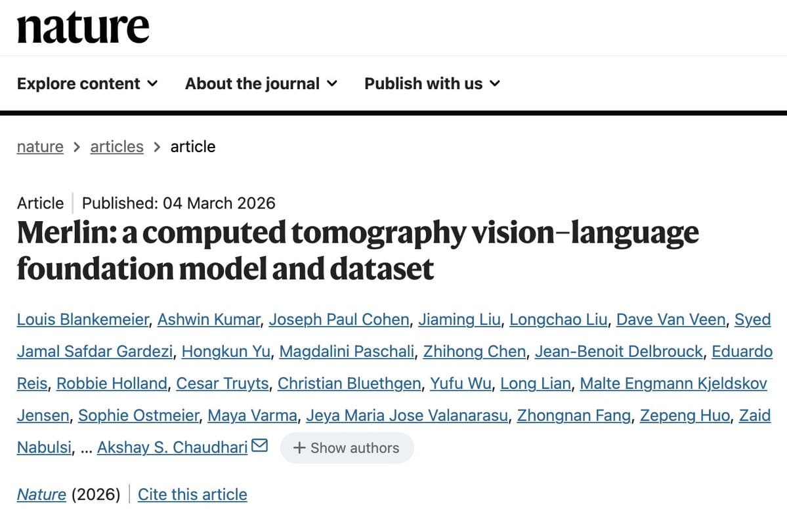Click Cite this article link
Image resolution: width=787 pixels, height=532 pixels.
tap(192, 495)
